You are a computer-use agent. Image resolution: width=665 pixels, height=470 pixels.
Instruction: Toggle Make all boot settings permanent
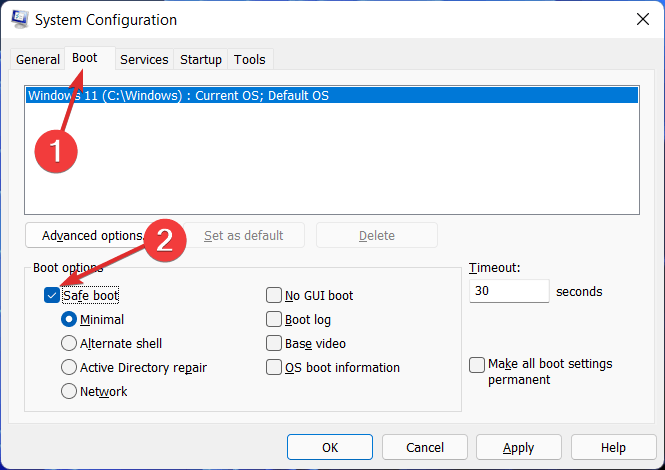(478, 365)
